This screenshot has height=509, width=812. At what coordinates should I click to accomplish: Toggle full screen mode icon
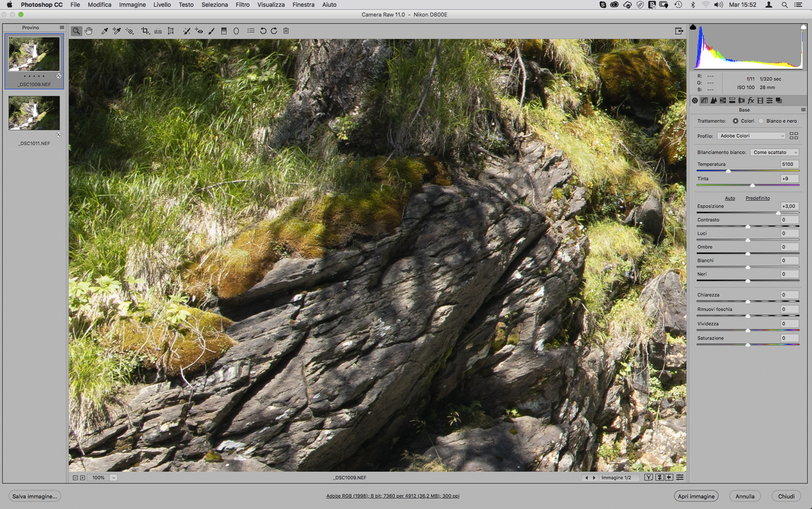(679, 31)
